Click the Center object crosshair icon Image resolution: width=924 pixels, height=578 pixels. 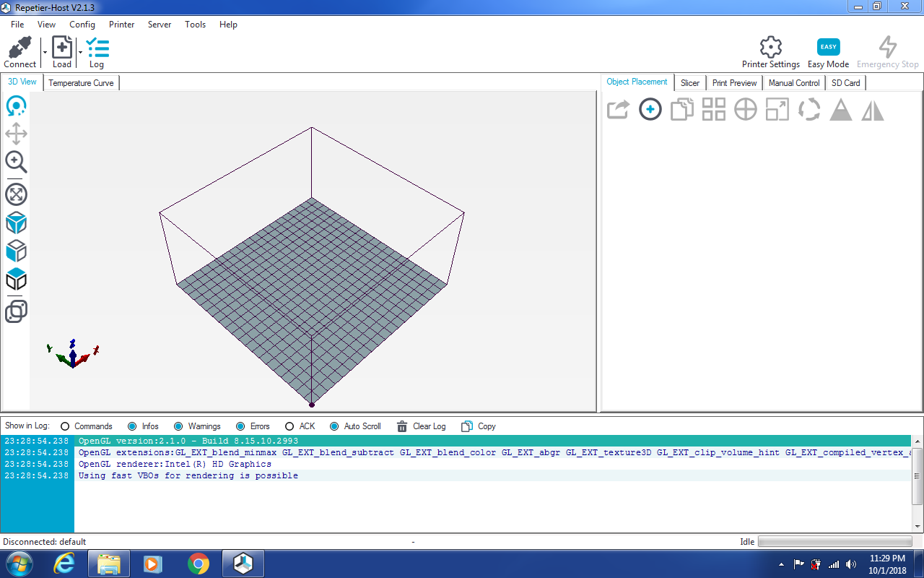(746, 110)
